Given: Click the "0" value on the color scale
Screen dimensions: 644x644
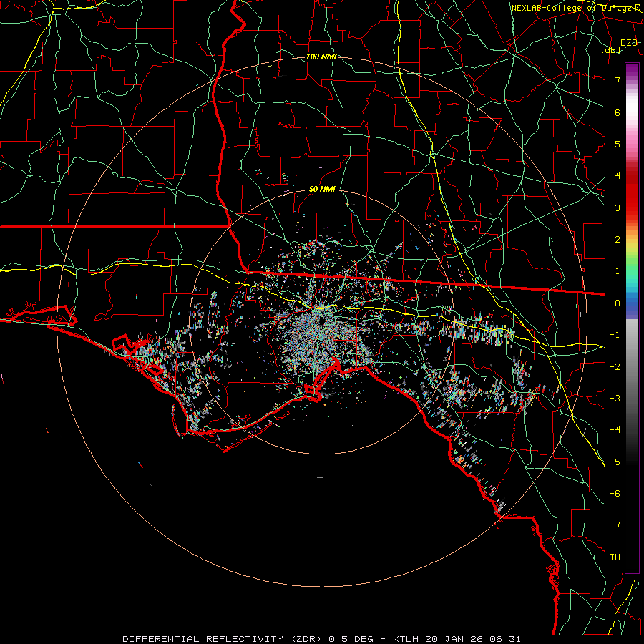Looking at the screenshot, I should [x=618, y=303].
